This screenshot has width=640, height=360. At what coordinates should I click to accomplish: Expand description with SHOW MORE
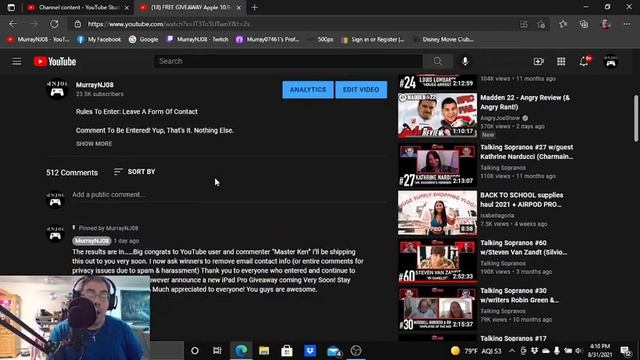click(x=94, y=144)
